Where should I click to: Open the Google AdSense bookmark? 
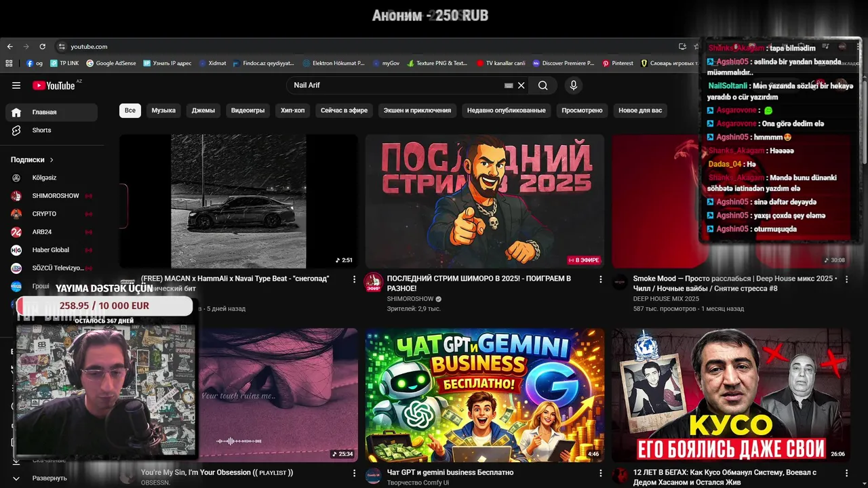111,63
